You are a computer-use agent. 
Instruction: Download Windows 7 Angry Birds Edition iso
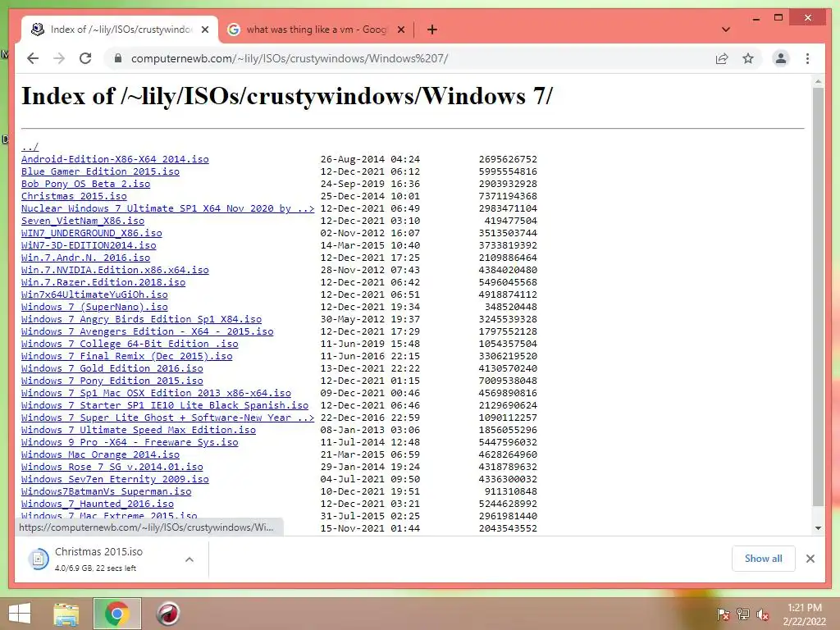pos(141,319)
